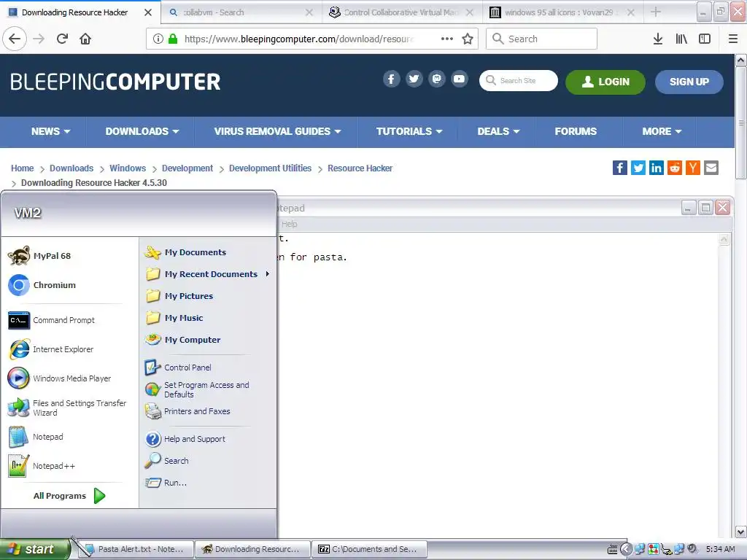Launch Notepad++ from Start menu
The image size is (747, 560).
coord(42,466)
